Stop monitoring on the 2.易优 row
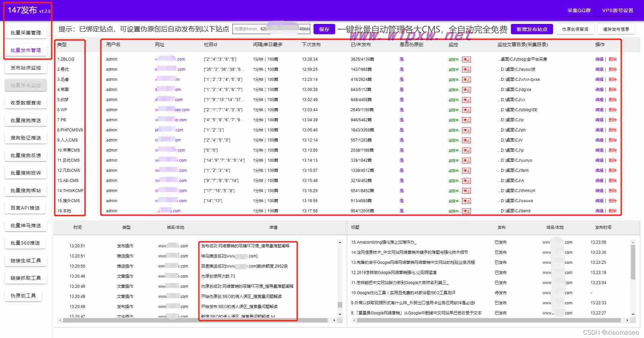 pos(466,69)
